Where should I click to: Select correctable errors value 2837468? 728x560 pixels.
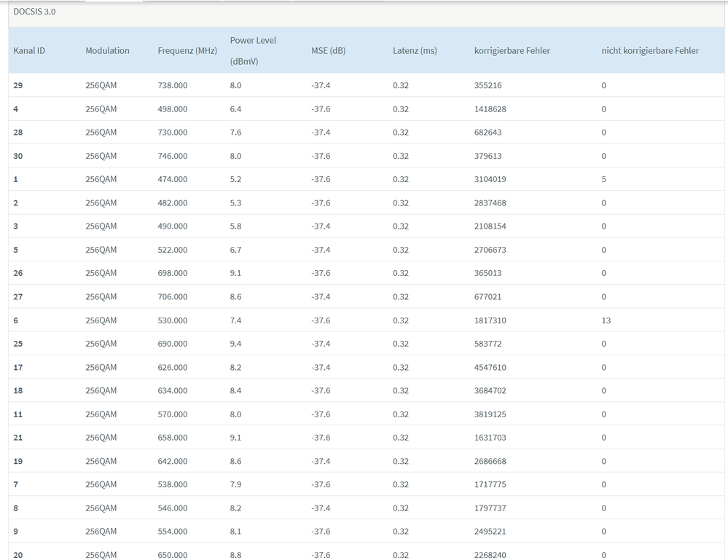(490, 202)
